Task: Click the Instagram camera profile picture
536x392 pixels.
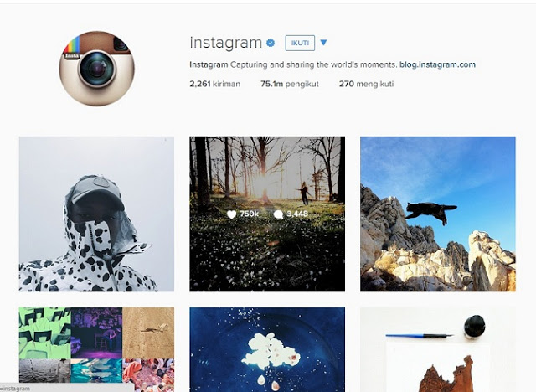Action: tap(97, 69)
